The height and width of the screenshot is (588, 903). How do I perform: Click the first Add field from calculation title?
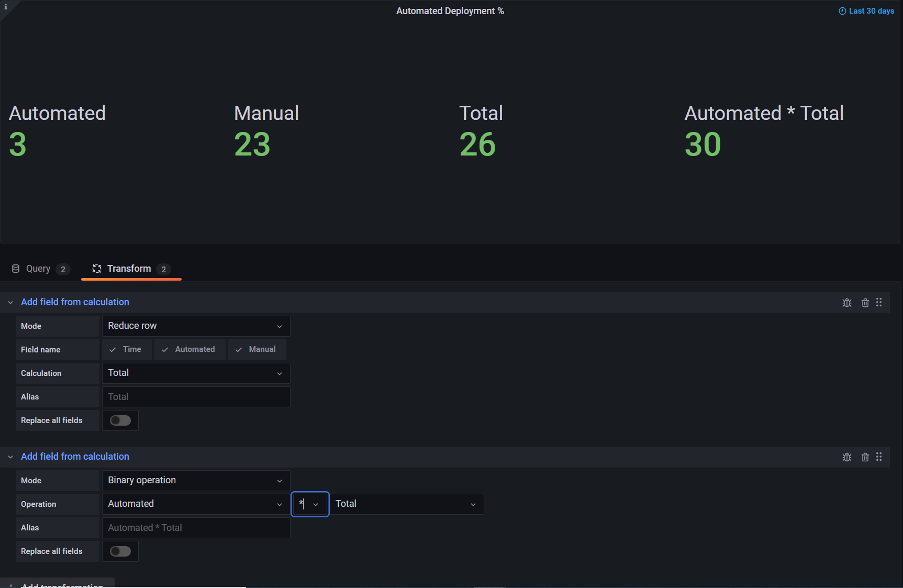75,302
